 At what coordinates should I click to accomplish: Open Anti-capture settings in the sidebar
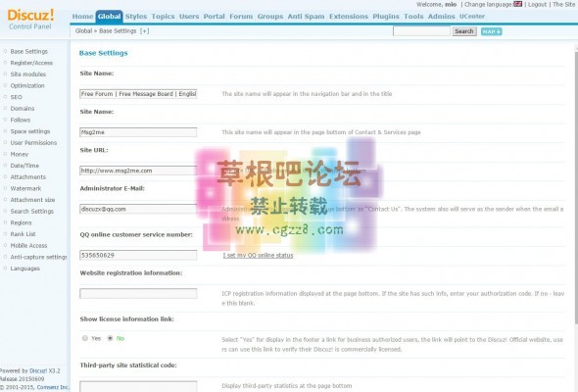[x=38, y=257]
